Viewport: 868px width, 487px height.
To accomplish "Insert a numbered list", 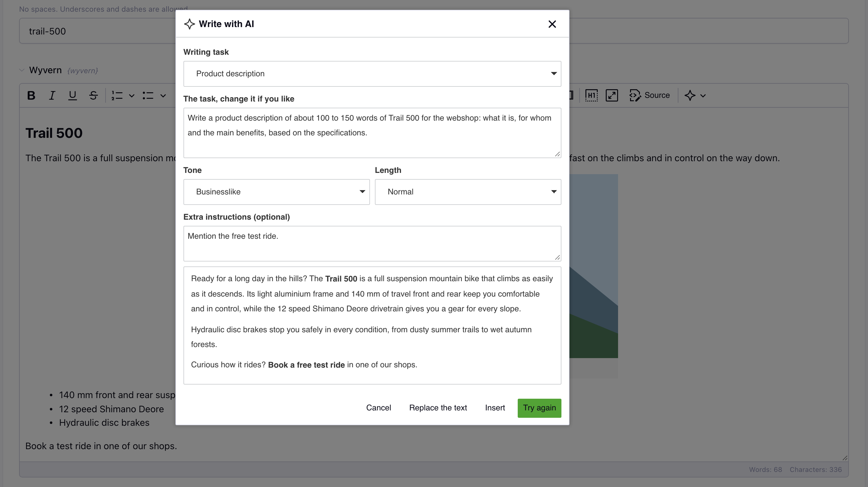I will pos(117,96).
